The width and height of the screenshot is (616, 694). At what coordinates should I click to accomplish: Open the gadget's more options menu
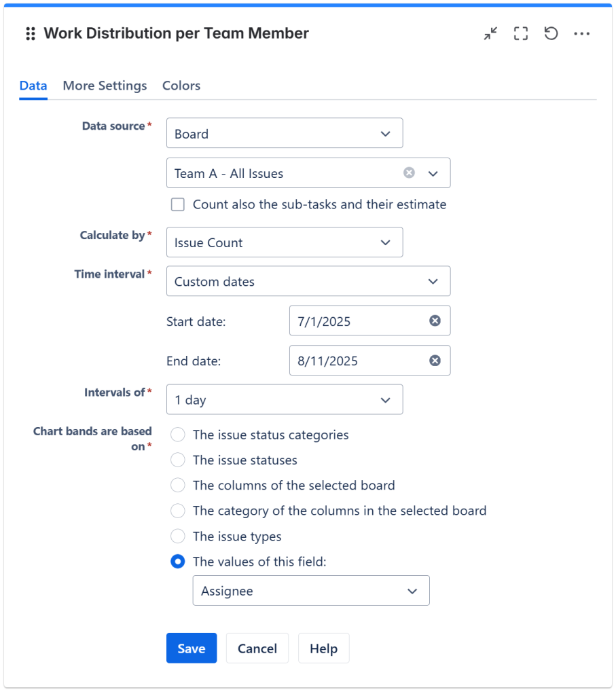click(x=581, y=33)
